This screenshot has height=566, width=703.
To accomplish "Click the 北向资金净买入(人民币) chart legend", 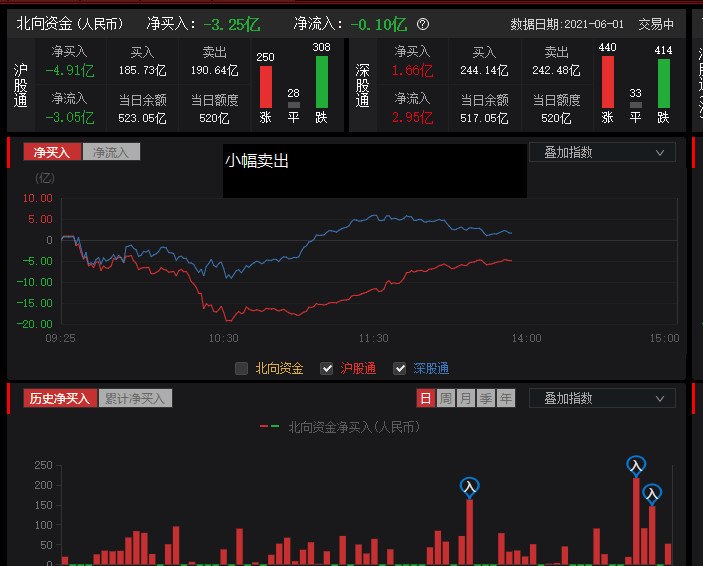I will click(x=354, y=427).
